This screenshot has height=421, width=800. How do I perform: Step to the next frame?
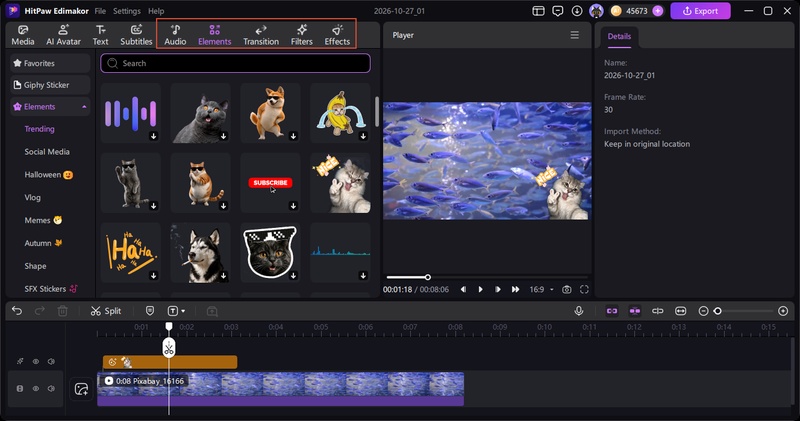click(498, 289)
